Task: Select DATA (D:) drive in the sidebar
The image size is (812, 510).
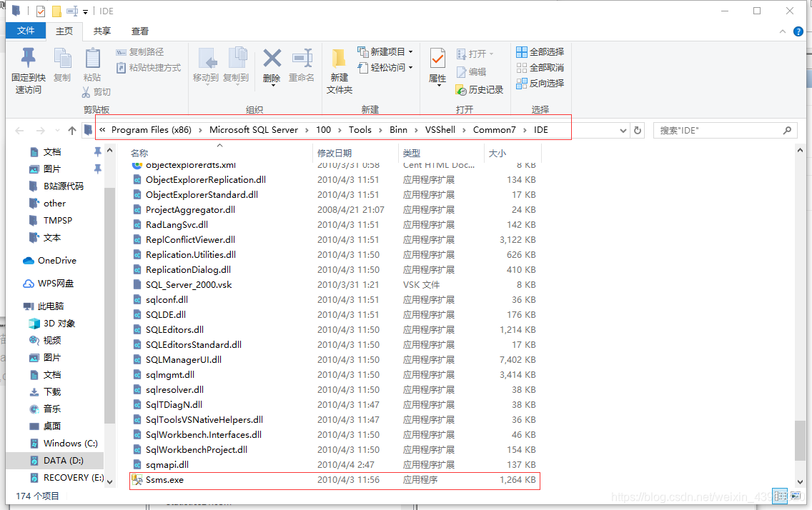Action: [x=55, y=460]
